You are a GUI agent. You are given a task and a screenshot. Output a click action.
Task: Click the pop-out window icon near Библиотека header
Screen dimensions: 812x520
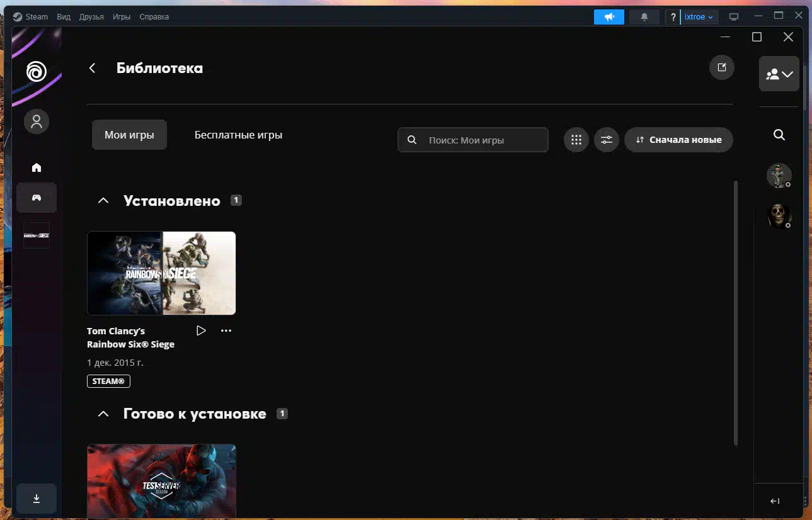click(722, 67)
